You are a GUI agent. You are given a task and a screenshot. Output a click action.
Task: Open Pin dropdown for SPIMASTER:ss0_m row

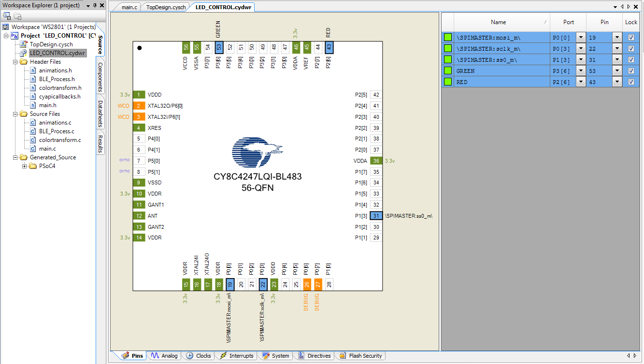617,59
